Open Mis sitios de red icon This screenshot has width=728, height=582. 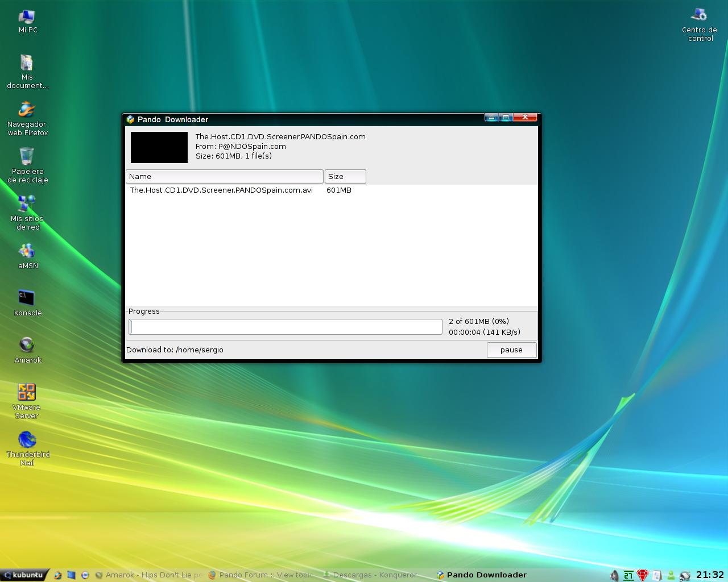pyautogui.click(x=27, y=213)
